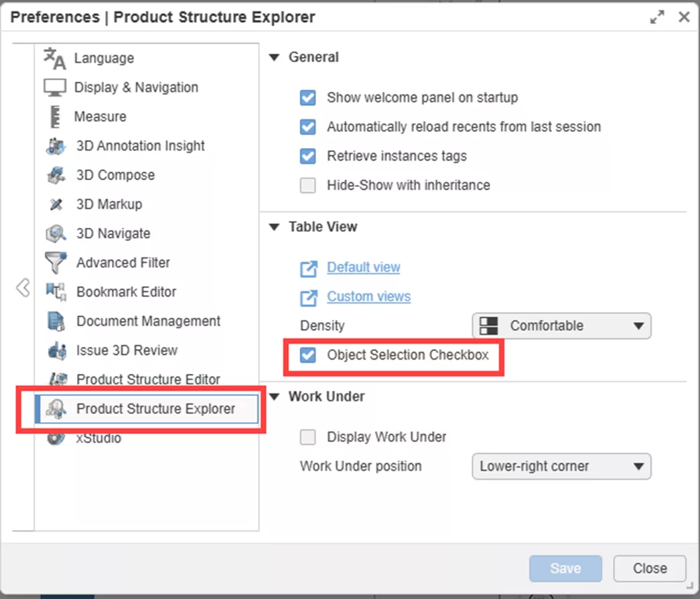
Task: Open the Document Management icon
Action: 55,321
